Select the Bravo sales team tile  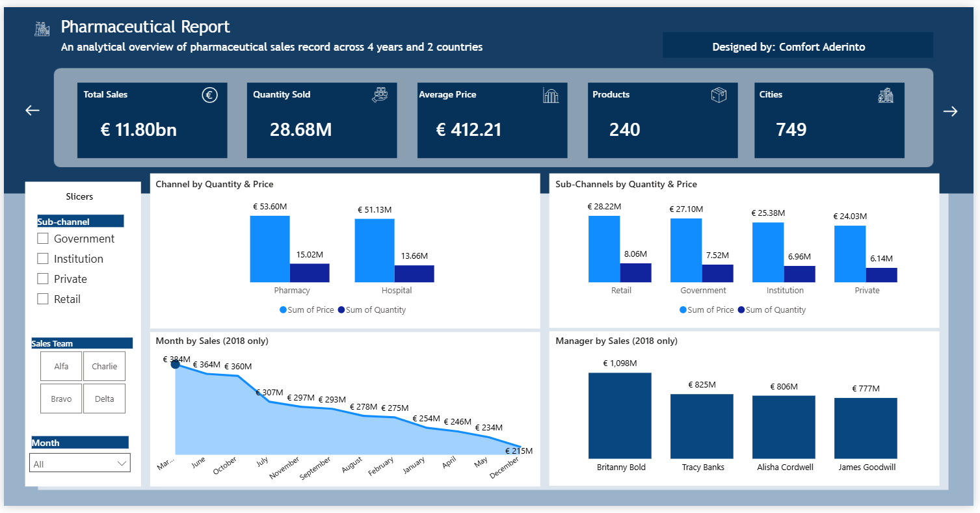(x=61, y=399)
